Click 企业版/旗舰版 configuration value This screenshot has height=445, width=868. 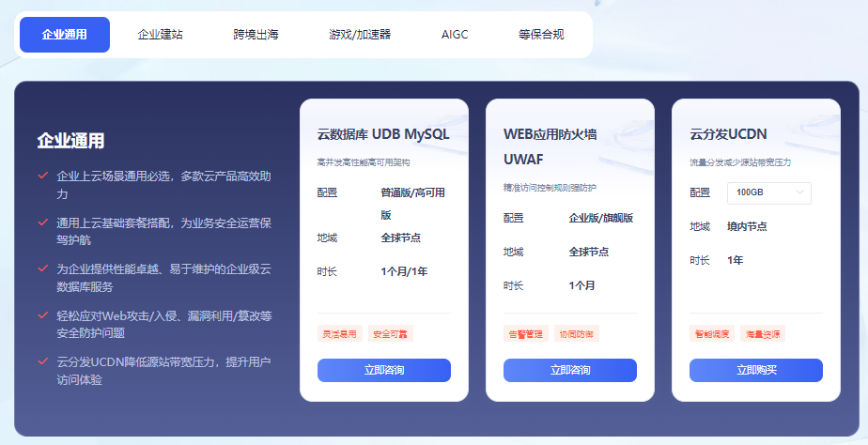(x=600, y=218)
